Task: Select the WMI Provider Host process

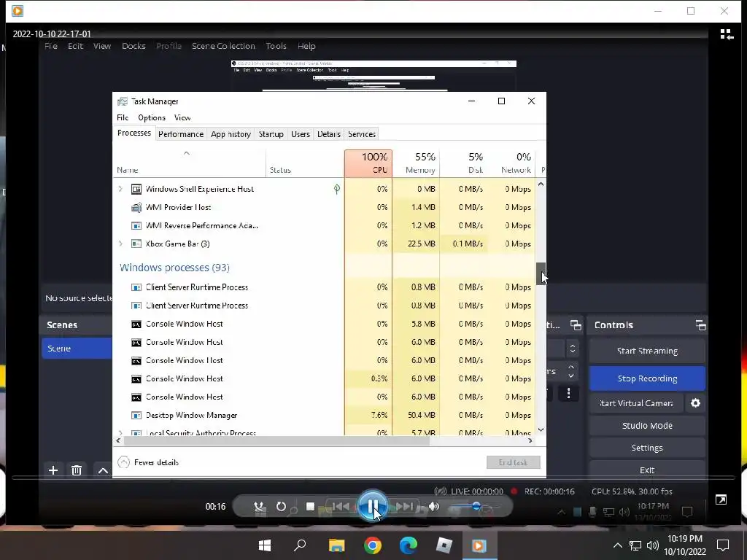Action: pos(324,207)
